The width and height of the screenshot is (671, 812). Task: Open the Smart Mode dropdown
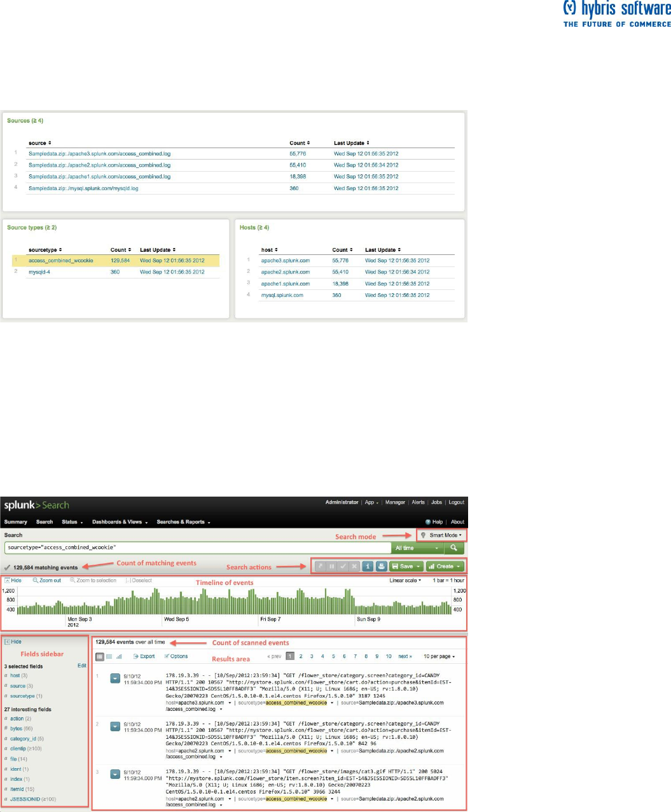[442, 535]
